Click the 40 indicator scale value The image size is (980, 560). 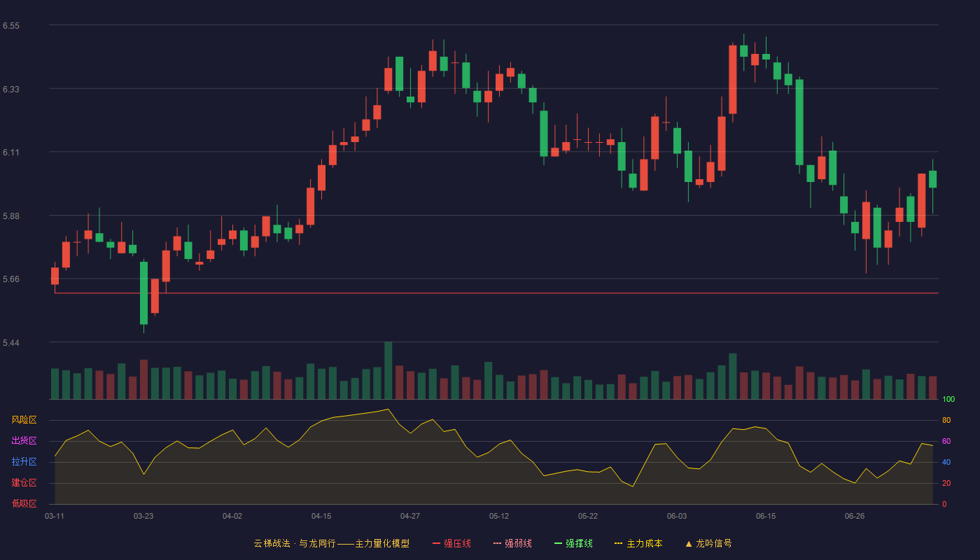pos(946,462)
